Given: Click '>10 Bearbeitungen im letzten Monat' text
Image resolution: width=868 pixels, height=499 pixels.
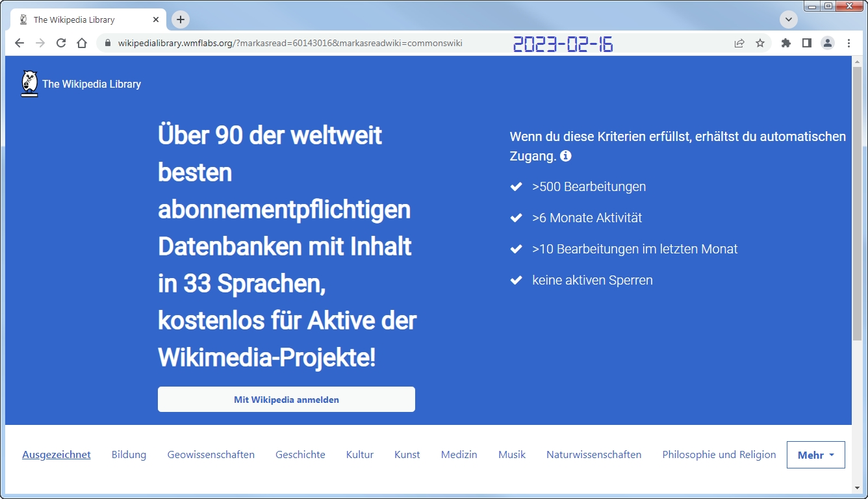Looking at the screenshot, I should (635, 249).
